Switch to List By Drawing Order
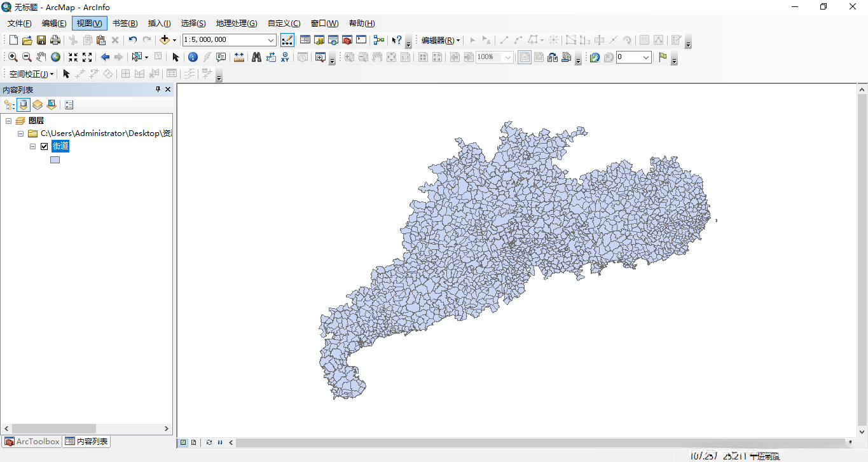Image resolution: width=868 pixels, height=462 pixels. 9,105
